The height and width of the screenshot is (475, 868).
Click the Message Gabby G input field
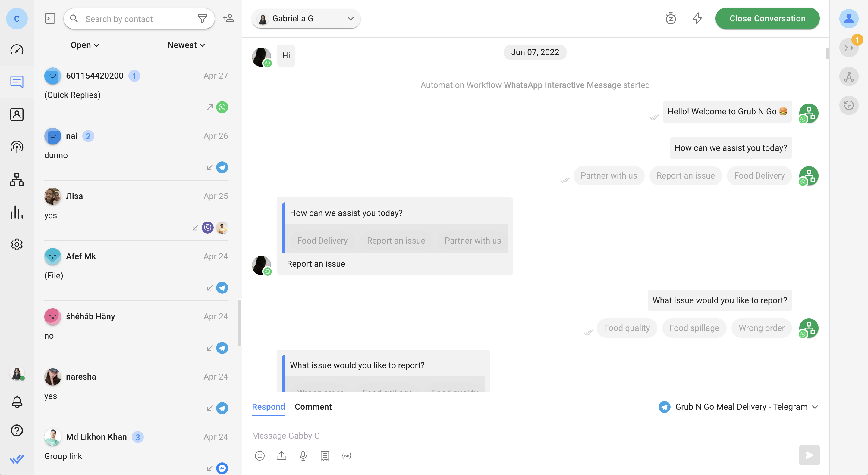point(531,436)
